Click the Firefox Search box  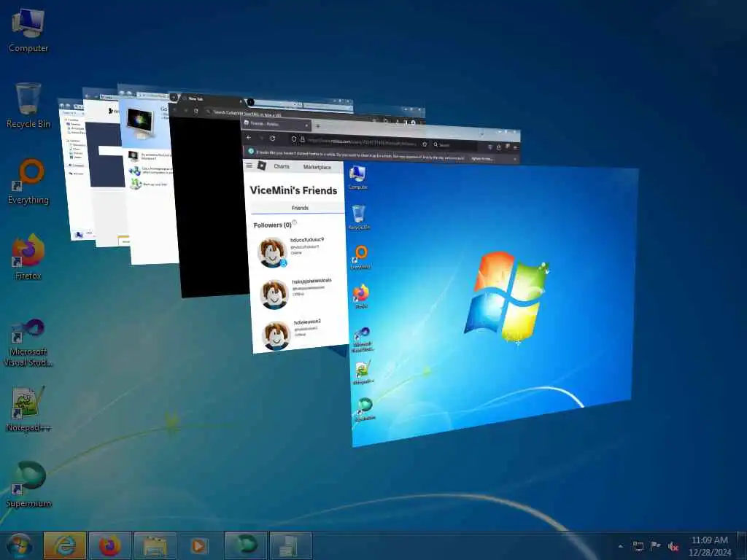coord(454,145)
